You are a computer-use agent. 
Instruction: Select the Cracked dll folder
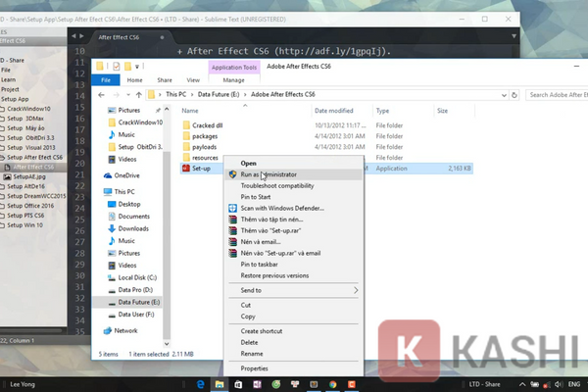pos(207,125)
